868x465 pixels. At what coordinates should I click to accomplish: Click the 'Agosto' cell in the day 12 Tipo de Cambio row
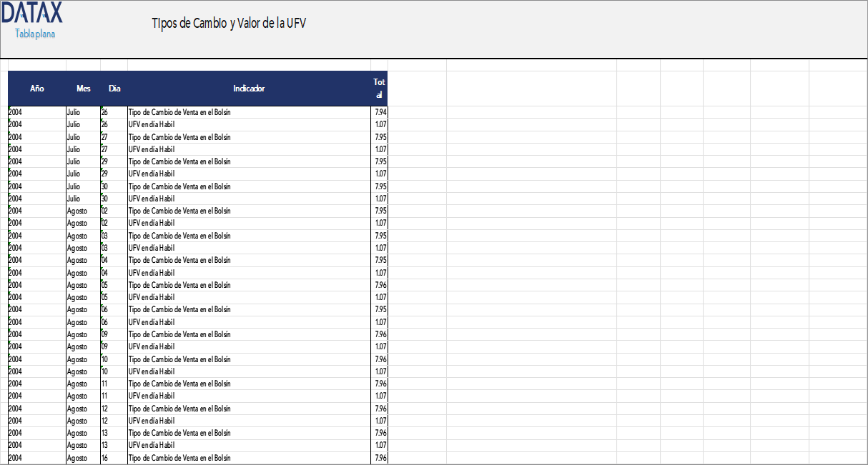pos(84,409)
